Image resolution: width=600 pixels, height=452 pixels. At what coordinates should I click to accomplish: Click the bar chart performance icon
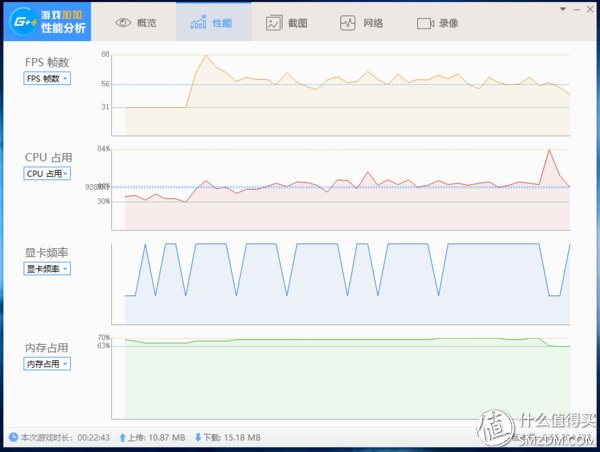pos(198,22)
